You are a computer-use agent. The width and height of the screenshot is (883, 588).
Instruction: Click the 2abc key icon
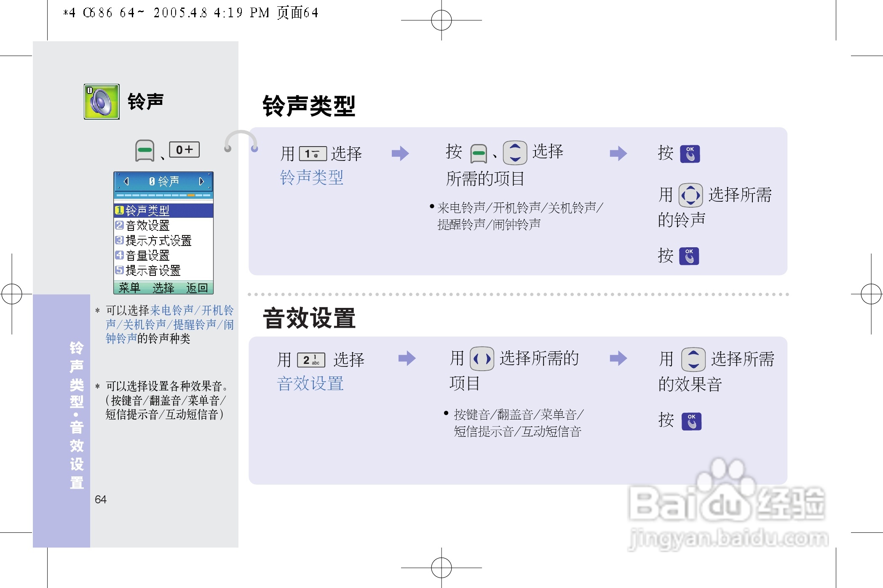(311, 360)
